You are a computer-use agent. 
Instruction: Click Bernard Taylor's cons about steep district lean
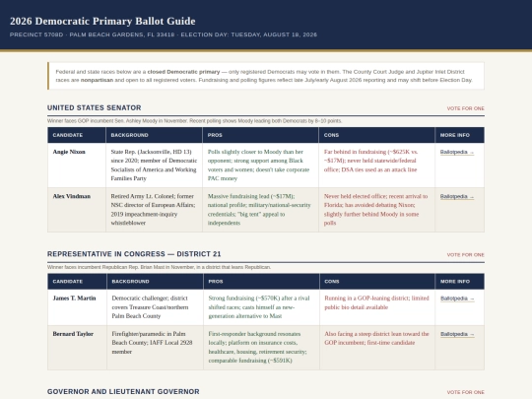pyautogui.click(x=376, y=338)
